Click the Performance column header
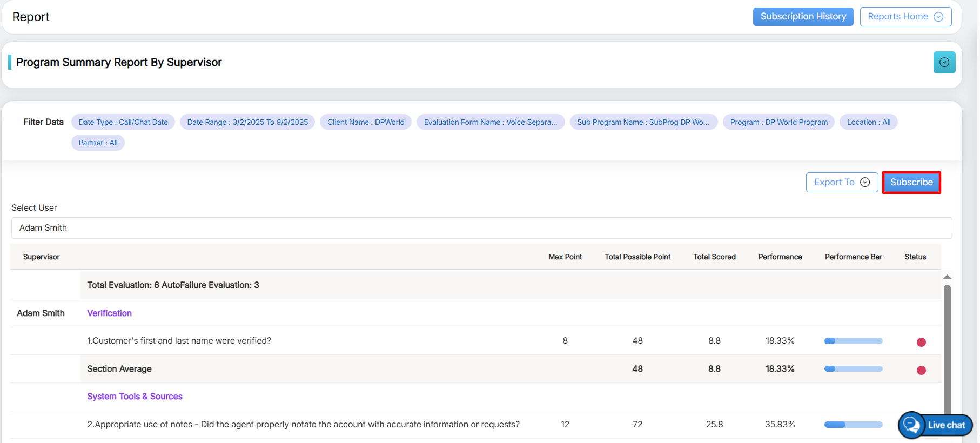The width and height of the screenshot is (980, 443). coord(780,257)
